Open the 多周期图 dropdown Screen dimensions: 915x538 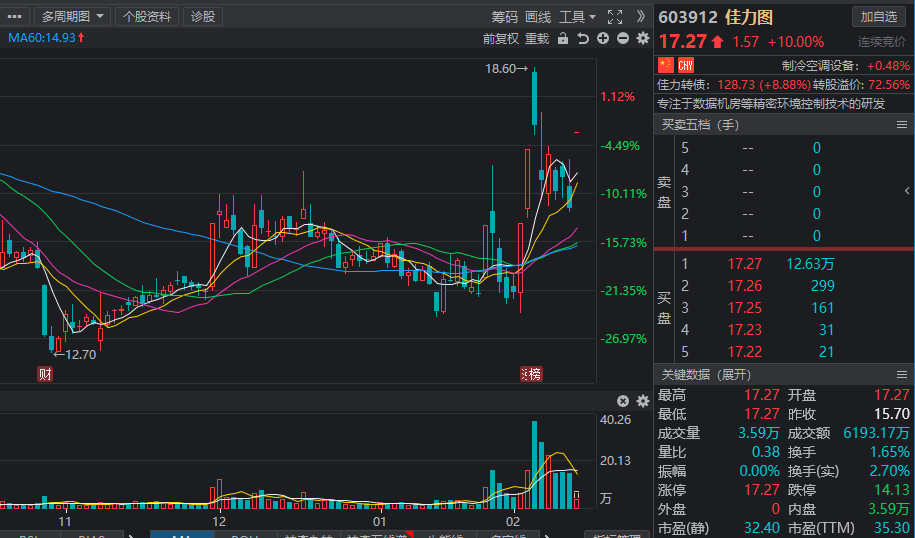(x=72, y=16)
